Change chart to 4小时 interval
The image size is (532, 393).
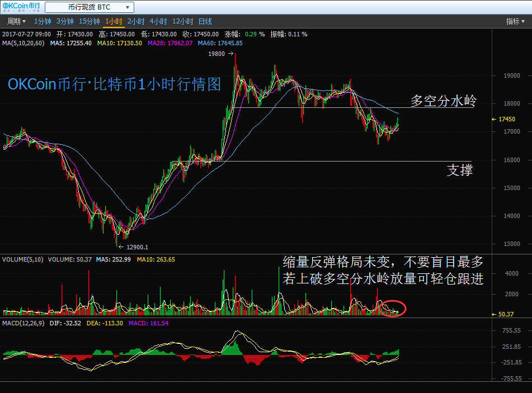[158, 21]
